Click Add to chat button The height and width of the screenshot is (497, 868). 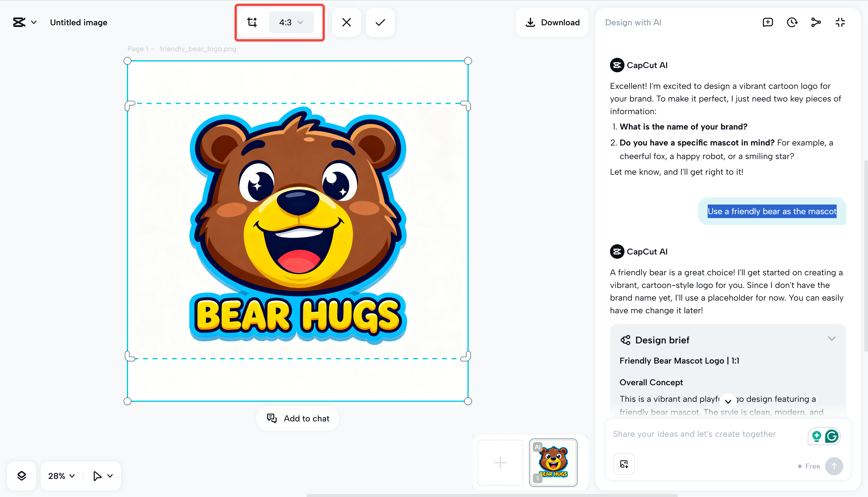298,418
